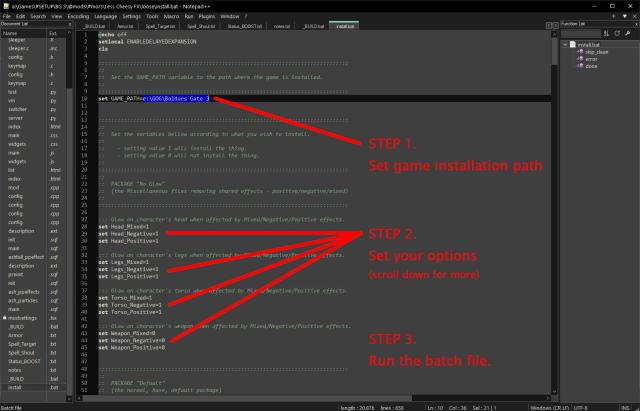Image resolution: width=640 pixels, height=411 pixels.
Task: Click the Name column header in Document List
Action: (x=23, y=33)
